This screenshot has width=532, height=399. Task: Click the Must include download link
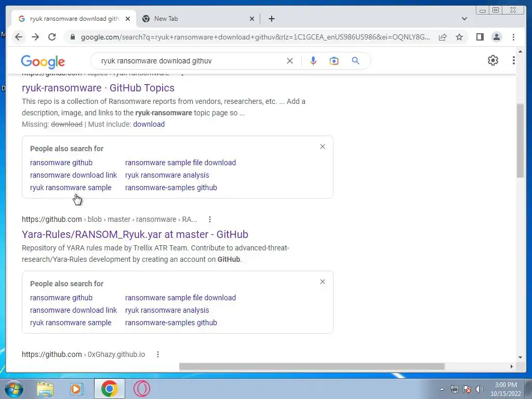(149, 124)
